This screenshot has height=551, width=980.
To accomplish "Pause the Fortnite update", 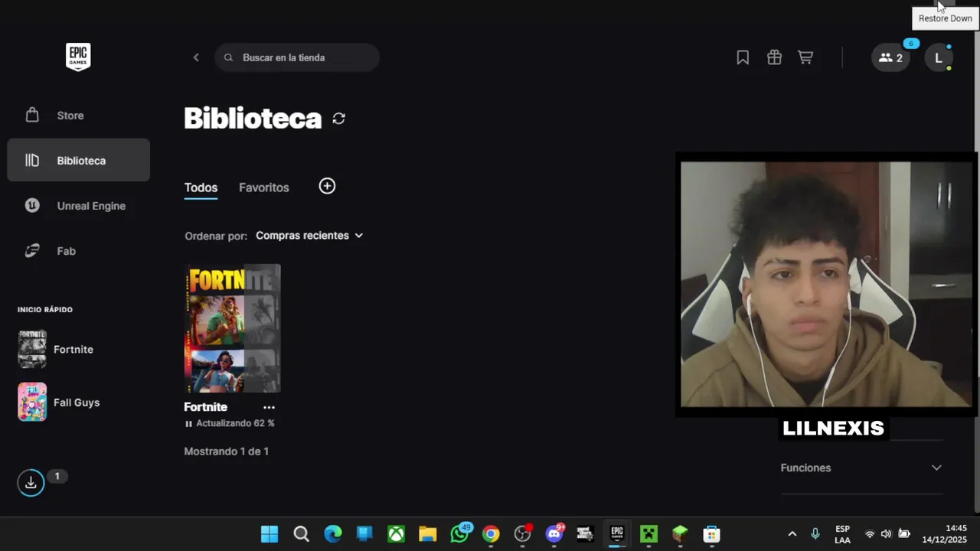I will click(x=189, y=423).
